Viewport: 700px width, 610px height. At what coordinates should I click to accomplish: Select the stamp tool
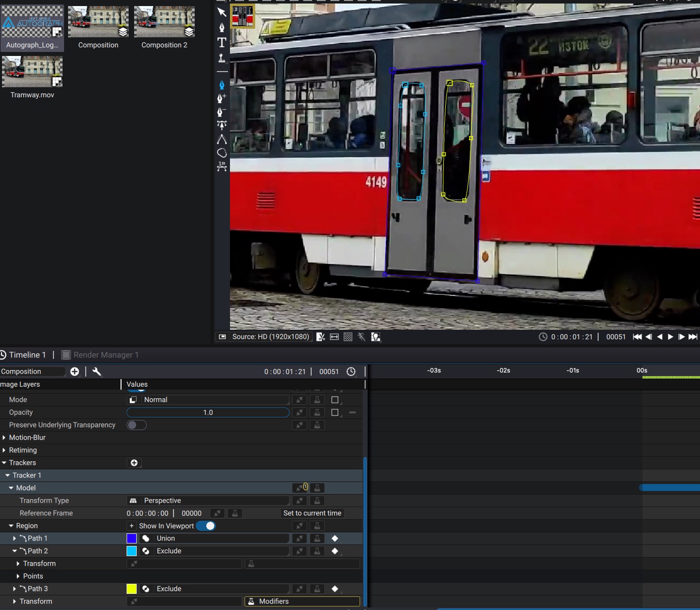[x=221, y=58]
